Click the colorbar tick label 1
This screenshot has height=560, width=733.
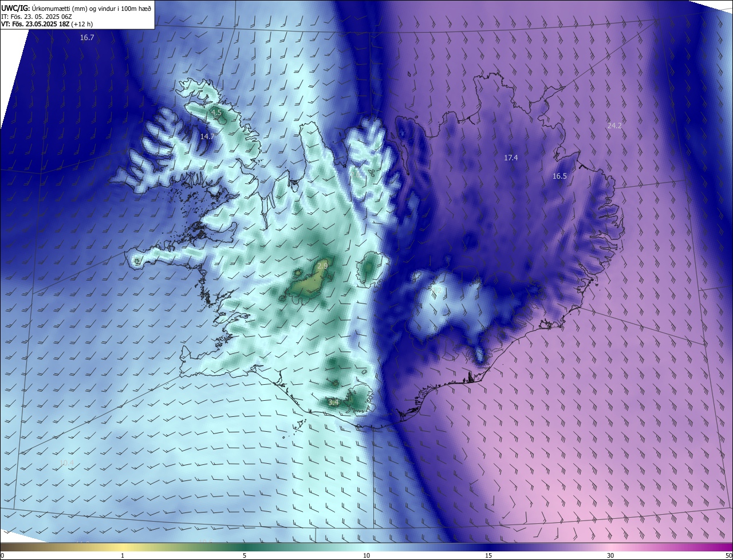(123, 556)
